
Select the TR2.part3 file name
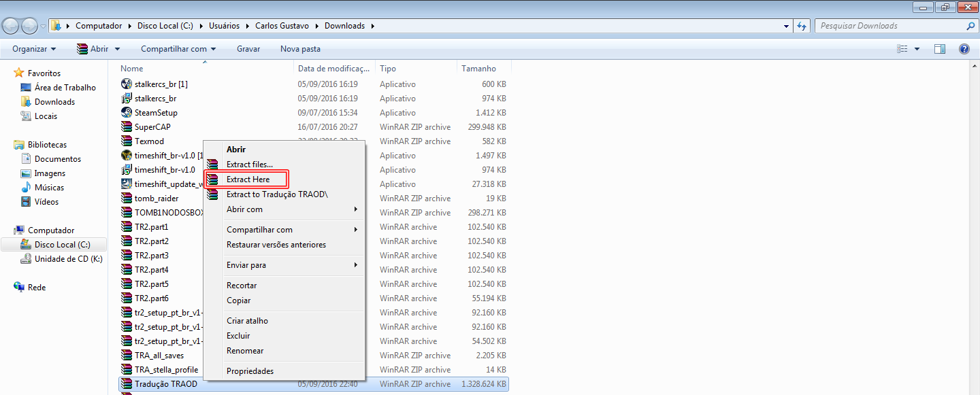pyautogui.click(x=152, y=255)
